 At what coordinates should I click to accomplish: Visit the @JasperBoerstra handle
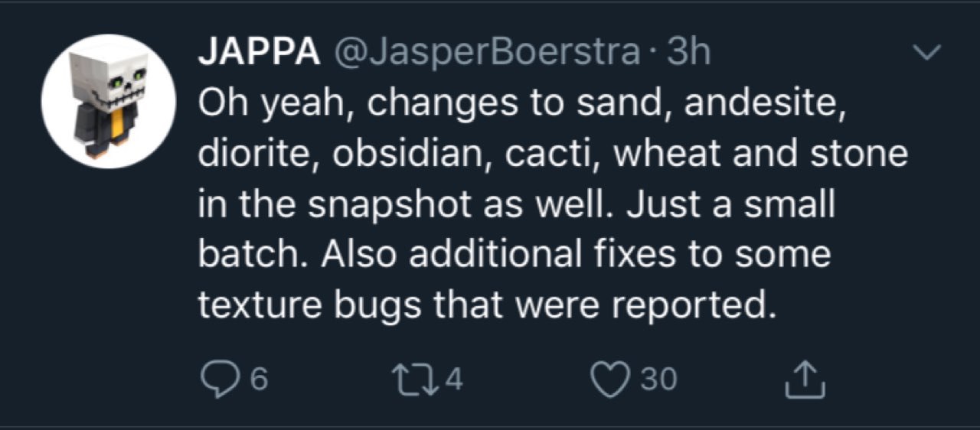click(485, 52)
